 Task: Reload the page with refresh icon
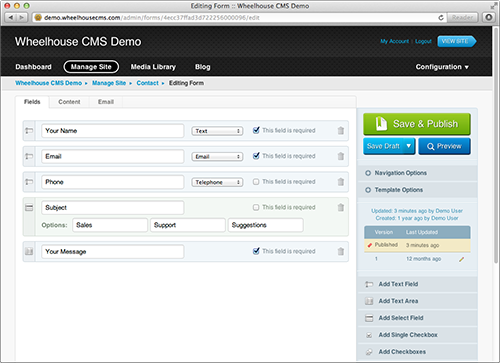pos(441,18)
